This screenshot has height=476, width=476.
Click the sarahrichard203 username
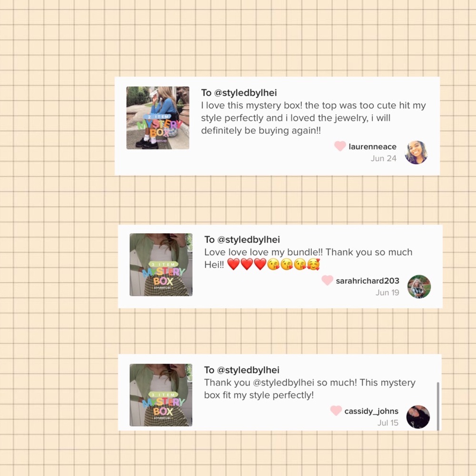(367, 281)
